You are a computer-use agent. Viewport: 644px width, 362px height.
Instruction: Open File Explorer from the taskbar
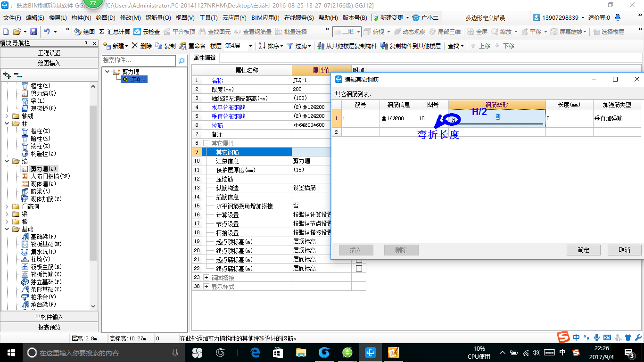pyautogui.click(x=301, y=352)
